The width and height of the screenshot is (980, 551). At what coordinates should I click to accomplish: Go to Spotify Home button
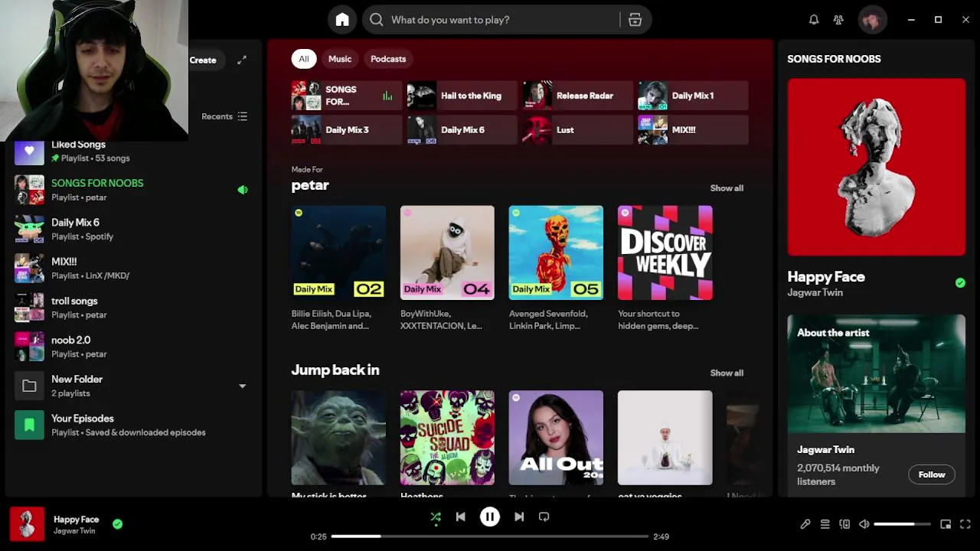(x=342, y=20)
